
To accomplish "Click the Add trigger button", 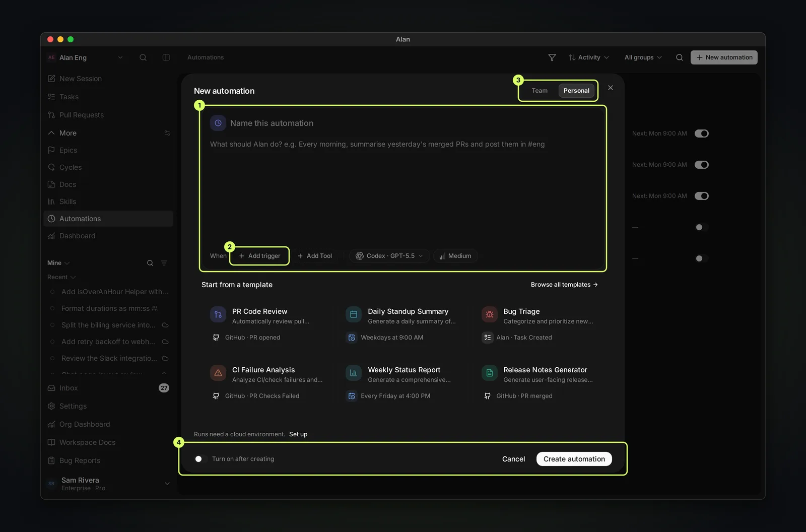I will [x=259, y=256].
